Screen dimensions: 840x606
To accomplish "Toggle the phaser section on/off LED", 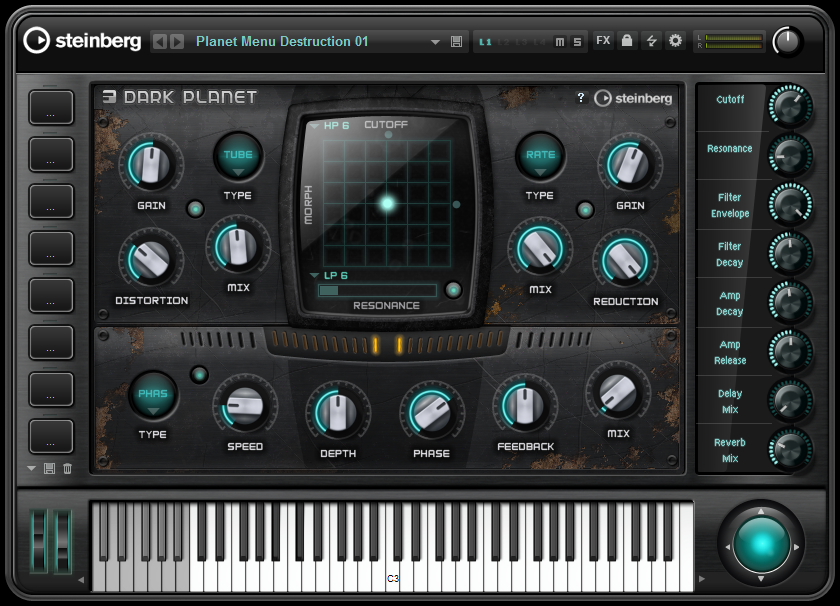I will 199,375.
